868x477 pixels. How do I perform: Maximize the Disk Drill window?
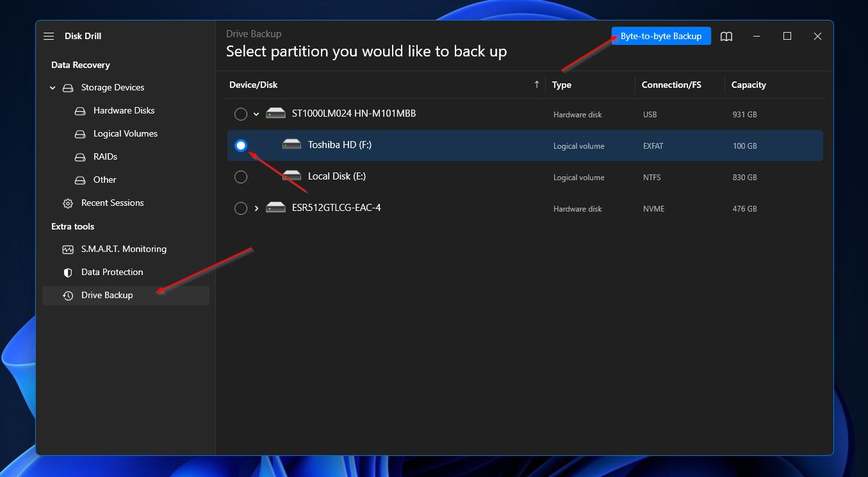pos(787,37)
